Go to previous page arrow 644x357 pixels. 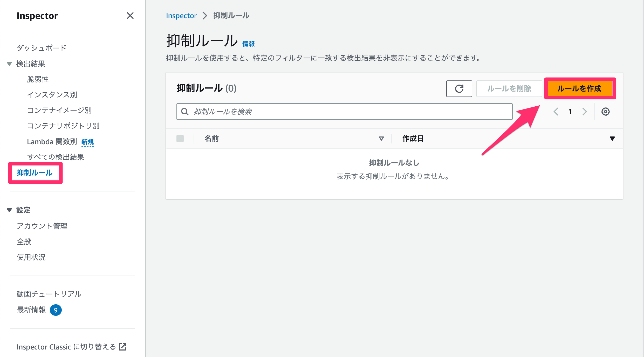[x=556, y=112]
